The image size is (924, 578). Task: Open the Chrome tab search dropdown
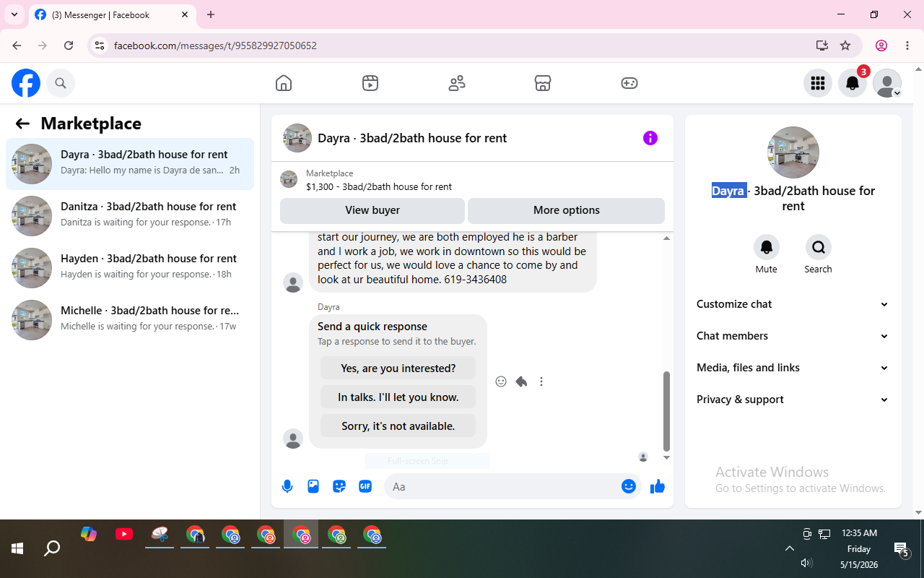(14, 14)
